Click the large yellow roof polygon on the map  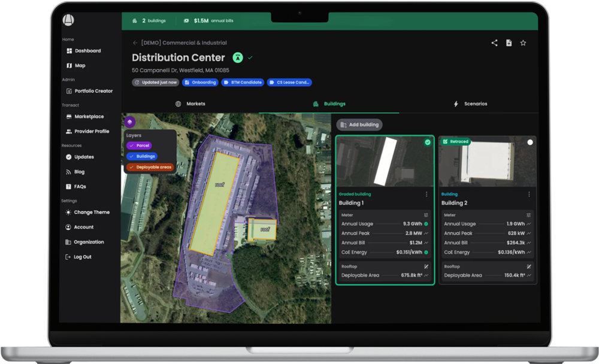tap(214, 204)
